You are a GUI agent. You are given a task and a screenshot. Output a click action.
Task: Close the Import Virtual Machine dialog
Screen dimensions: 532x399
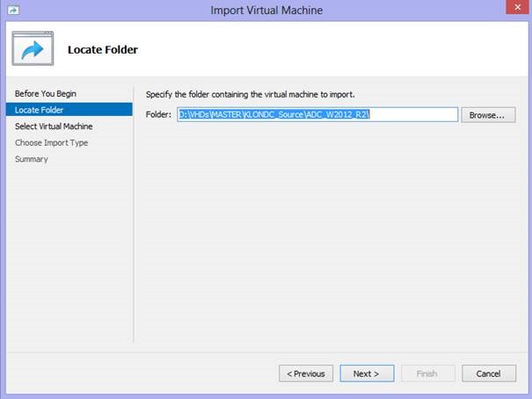[517, 7]
